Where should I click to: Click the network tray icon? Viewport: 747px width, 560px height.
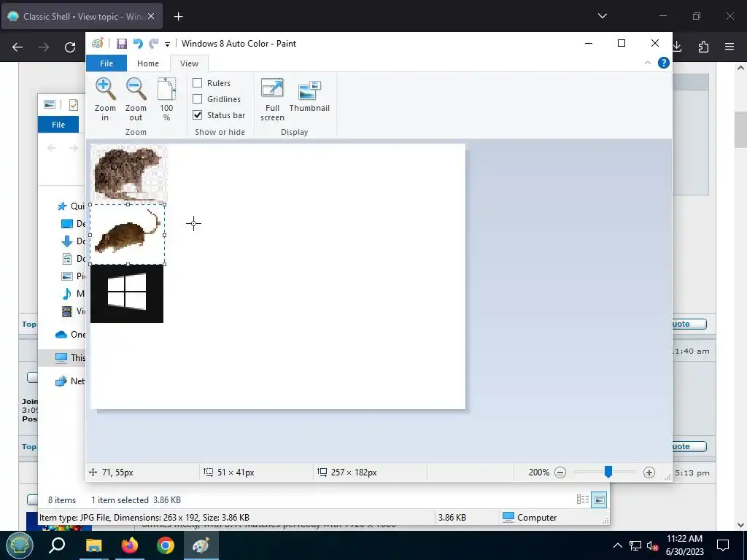(x=635, y=545)
